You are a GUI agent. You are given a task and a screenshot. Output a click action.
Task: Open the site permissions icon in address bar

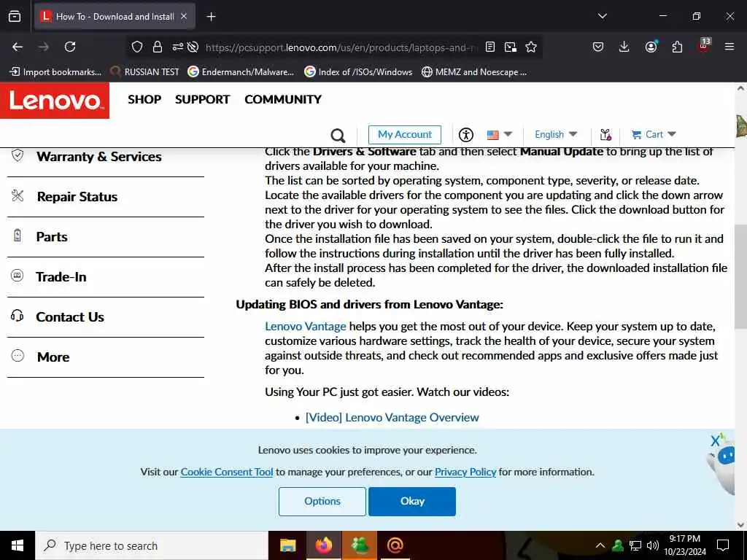[178, 47]
